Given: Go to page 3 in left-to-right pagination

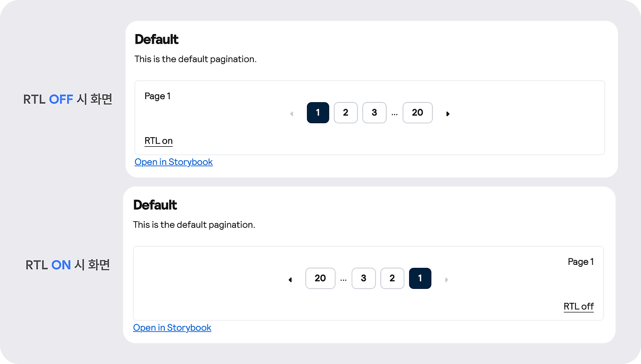Looking at the screenshot, I should [374, 113].
